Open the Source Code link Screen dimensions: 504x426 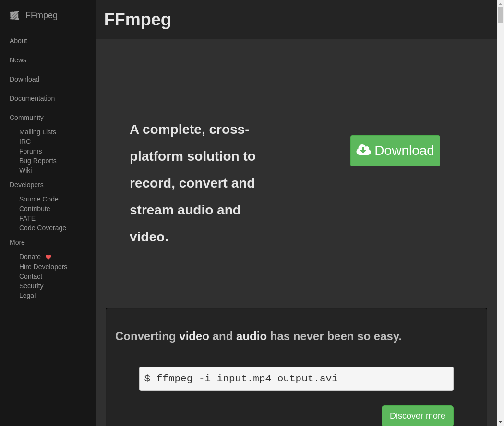tap(39, 199)
